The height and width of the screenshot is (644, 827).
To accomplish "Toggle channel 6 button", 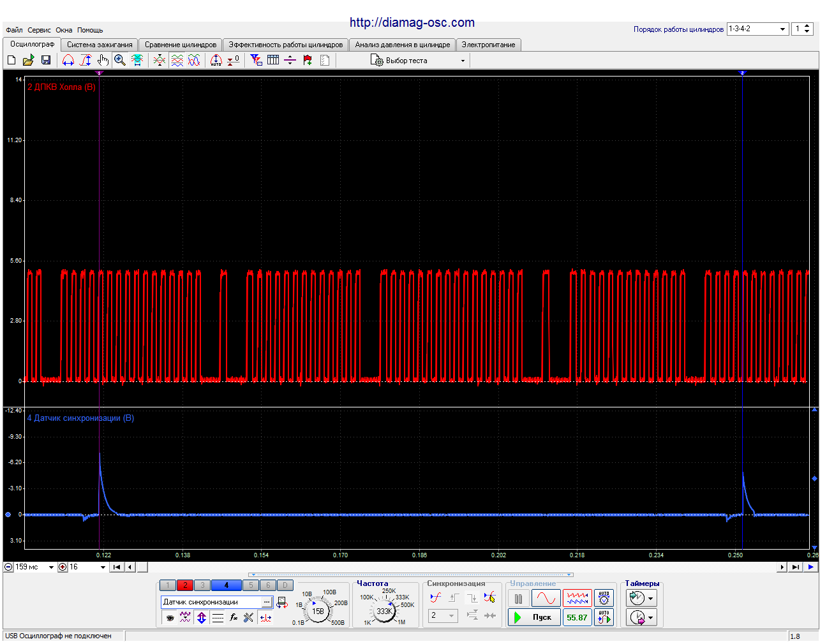I will tap(268, 585).
